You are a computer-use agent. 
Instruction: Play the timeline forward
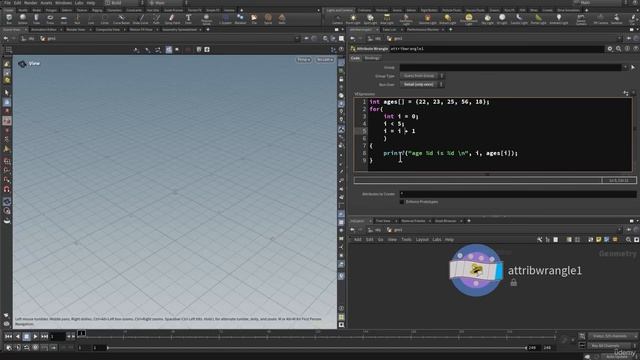[36, 336]
